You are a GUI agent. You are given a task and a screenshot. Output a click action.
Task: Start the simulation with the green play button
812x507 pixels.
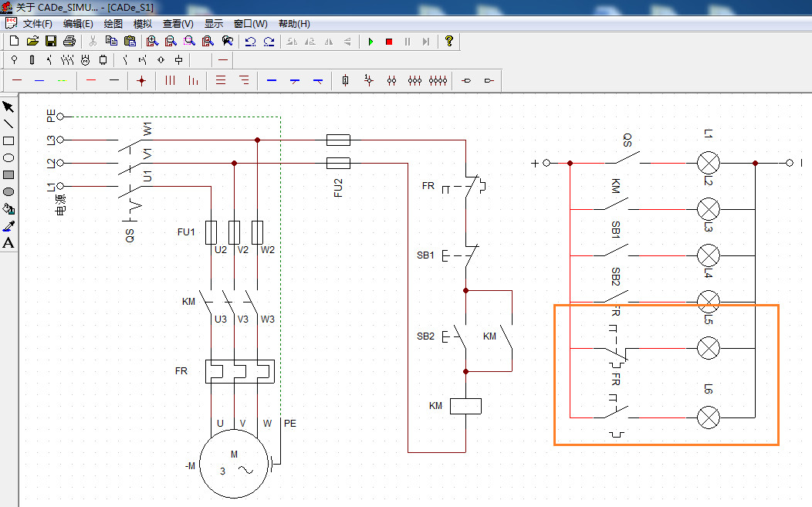(371, 41)
